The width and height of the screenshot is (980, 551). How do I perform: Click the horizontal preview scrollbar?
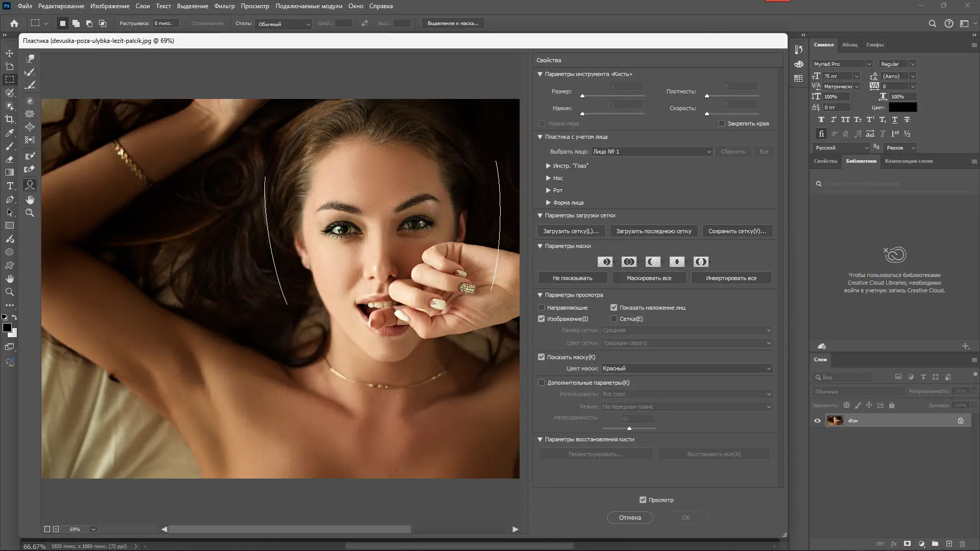pos(289,529)
